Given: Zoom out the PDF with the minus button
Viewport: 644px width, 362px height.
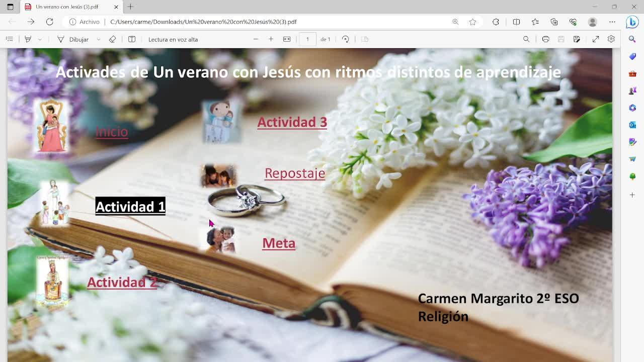Looking at the screenshot, I should click(x=256, y=39).
